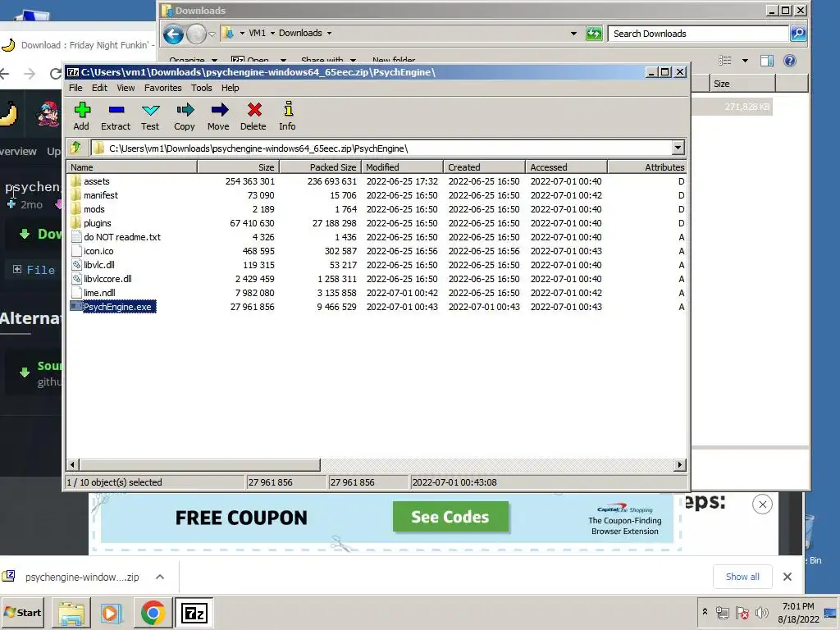The height and width of the screenshot is (630, 840).
Task: Open the Help menu in 7-Zip
Action: 230,88
